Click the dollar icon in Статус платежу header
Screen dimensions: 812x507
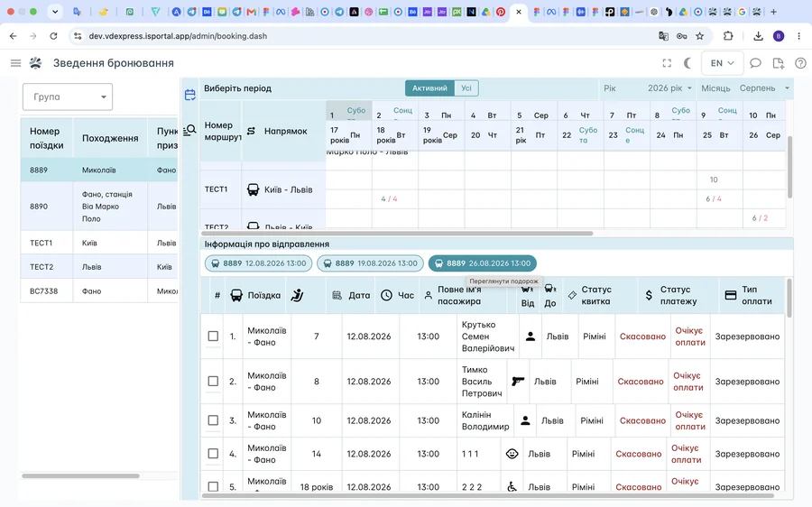pos(649,295)
